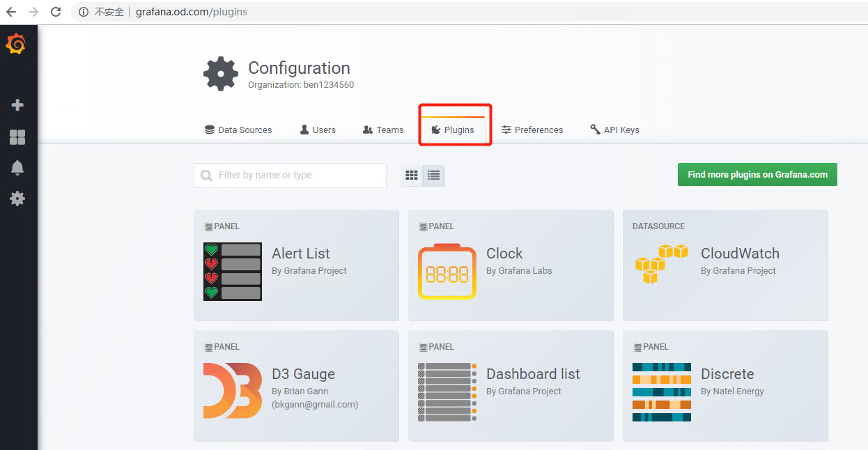Switch to list view layout
Screen dimensions: 868x450
(434, 176)
